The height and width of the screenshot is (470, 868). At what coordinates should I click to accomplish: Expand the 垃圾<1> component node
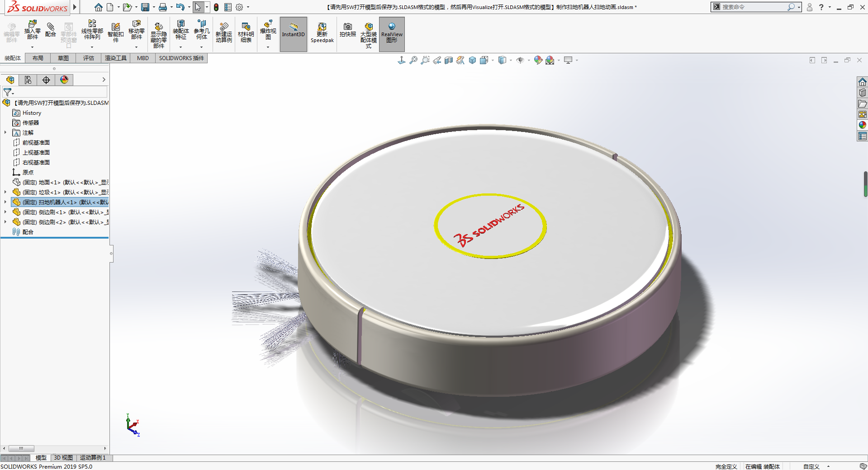pos(5,192)
